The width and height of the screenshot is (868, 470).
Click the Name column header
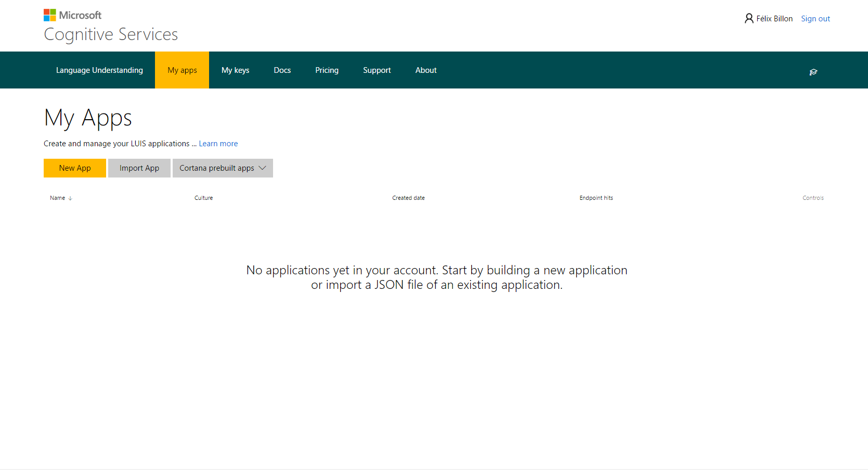coord(57,198)
